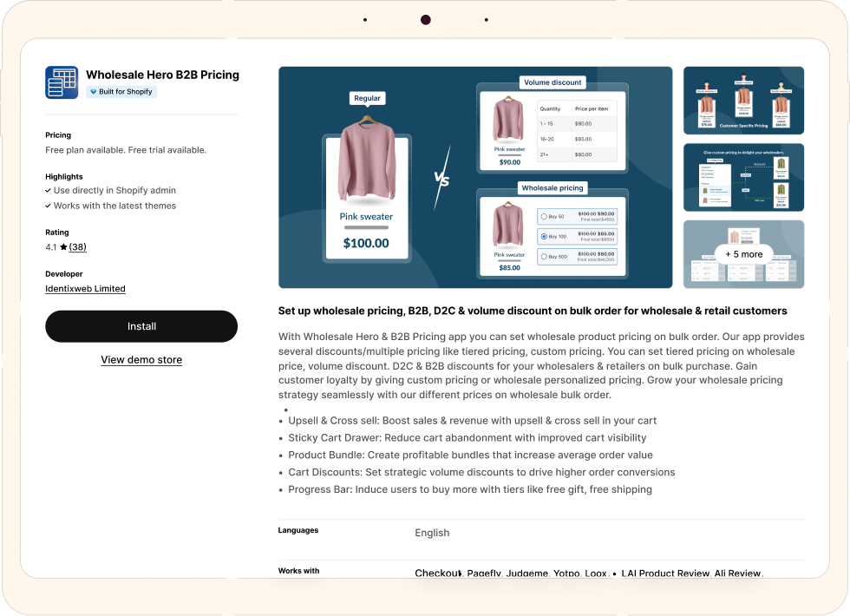Open the Identixweb Limited developer link

(85, 288)
